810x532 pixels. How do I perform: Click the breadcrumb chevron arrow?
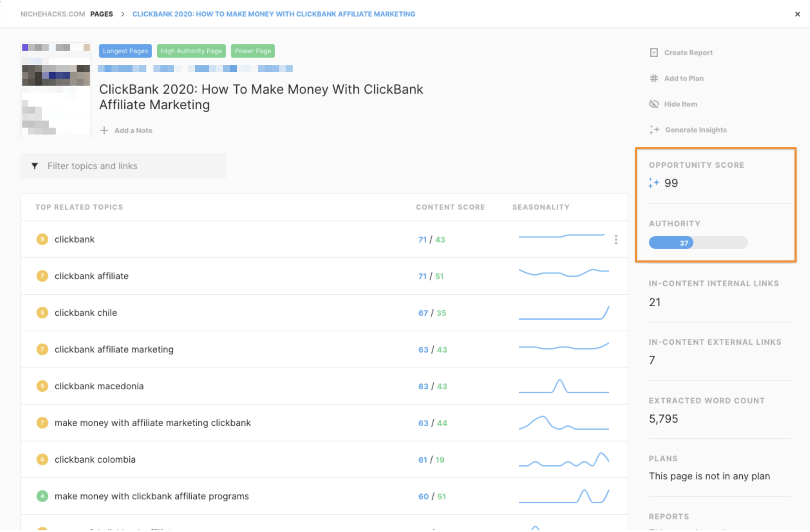coord(122,14)
